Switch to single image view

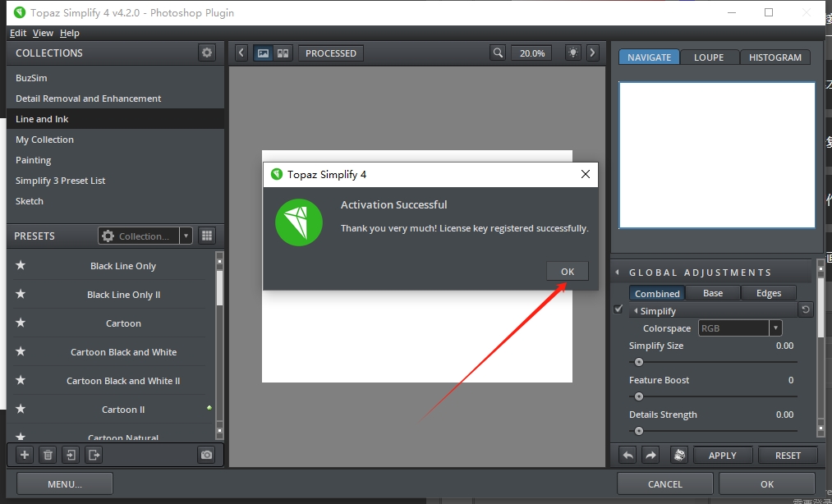pyautogui.click(x=263, y=53)
